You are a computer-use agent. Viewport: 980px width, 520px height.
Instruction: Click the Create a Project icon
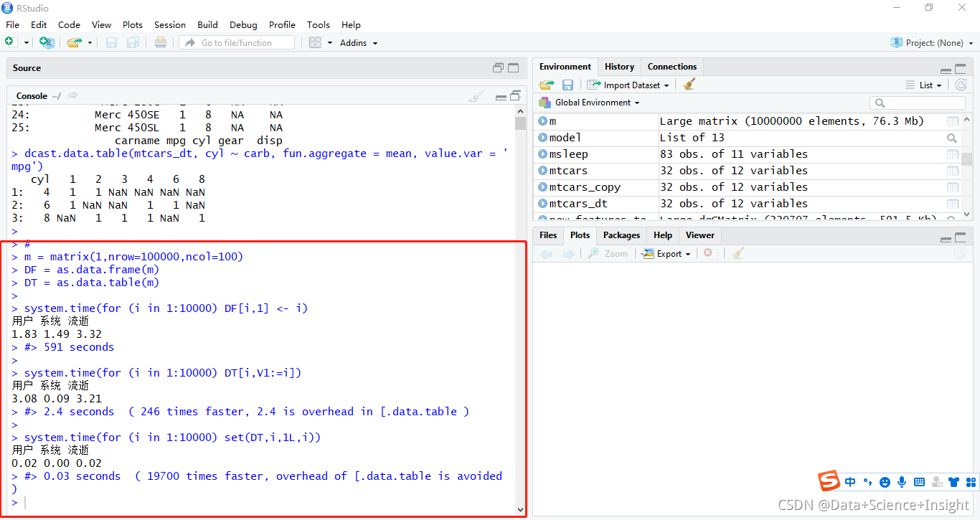tap(47, 43)
